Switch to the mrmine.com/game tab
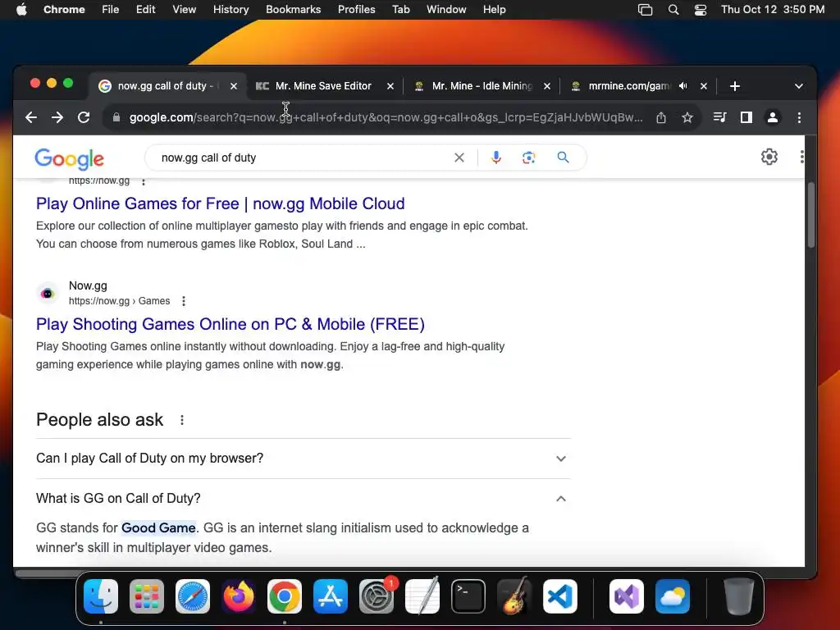Viewport: 840px width, 630px height. [629, 85]
